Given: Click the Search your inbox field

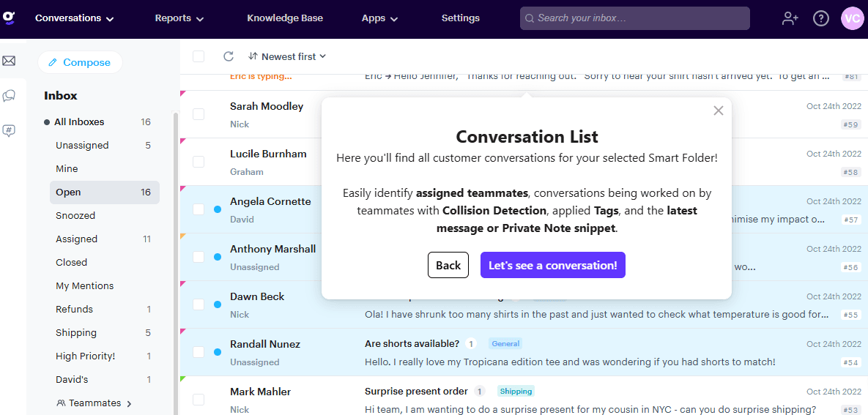Looking at the screenshot, I should click(634, 18).
